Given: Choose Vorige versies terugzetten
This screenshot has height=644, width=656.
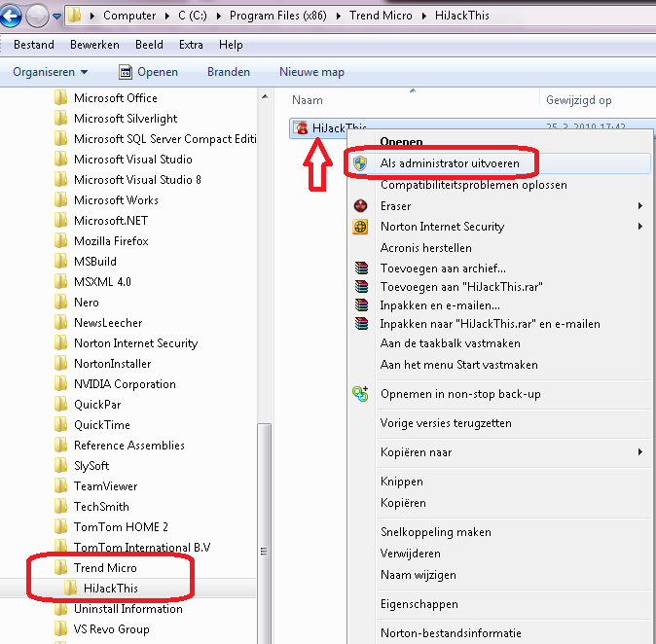Looking at the screenshot, I should click(x=446, y=423).
